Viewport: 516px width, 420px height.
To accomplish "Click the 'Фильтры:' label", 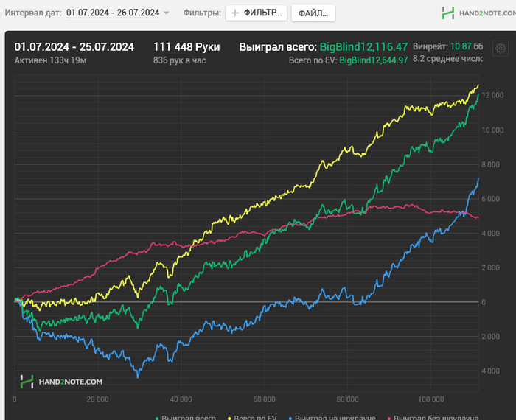I will (x=202, y=13).
